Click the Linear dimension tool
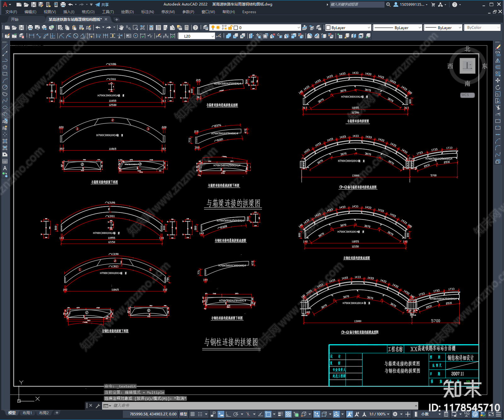Screen dimensions: 504x420 coord(31,36)
